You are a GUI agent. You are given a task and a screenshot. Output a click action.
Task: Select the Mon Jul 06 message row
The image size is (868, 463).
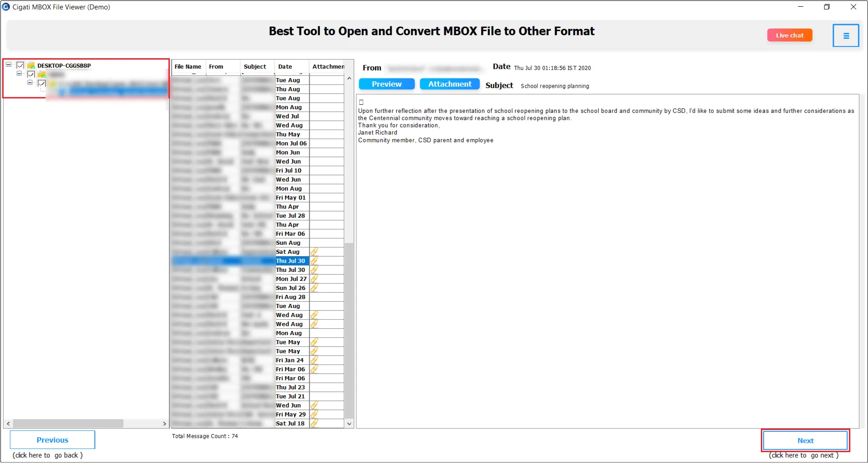(258, 143)
